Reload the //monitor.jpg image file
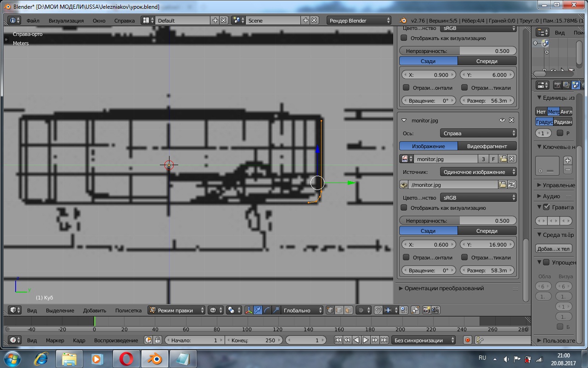588x368 pixels. click(x=511, y=184)
